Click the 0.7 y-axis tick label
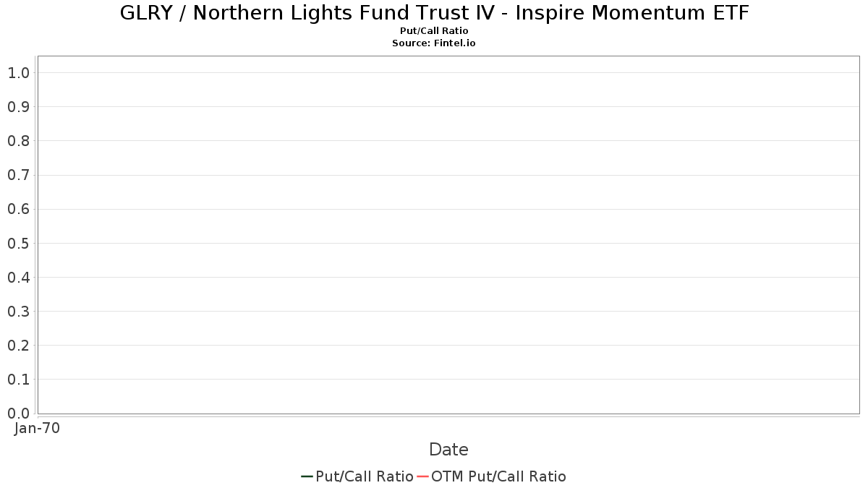Image resolution: width=868 pixels, height=488 pixels. [x=18, y=175]
